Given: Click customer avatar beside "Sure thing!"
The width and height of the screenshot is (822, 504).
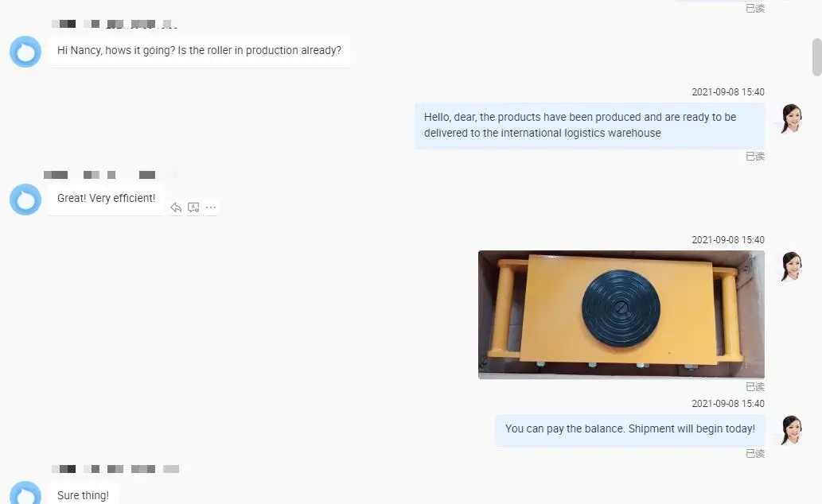Looking at the screenshot, I should point(25,493).
